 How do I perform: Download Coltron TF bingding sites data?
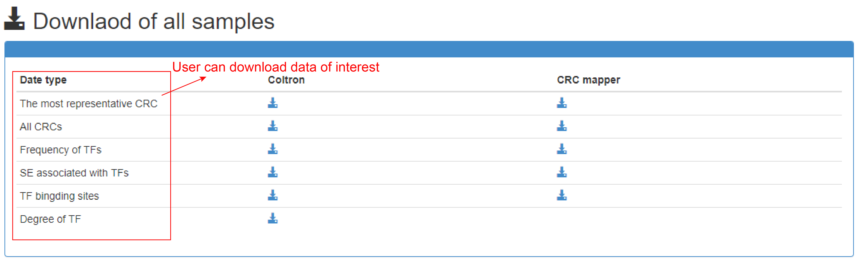273,195
